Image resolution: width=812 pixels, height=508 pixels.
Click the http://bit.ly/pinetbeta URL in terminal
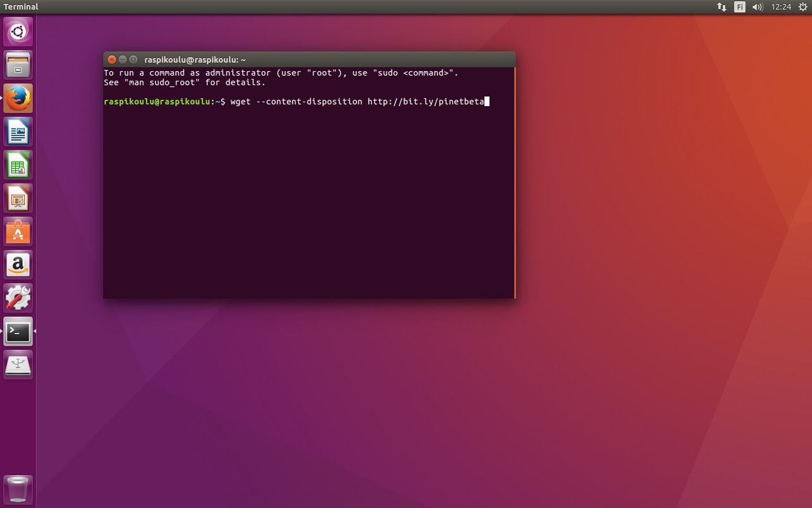click(426, 102)
